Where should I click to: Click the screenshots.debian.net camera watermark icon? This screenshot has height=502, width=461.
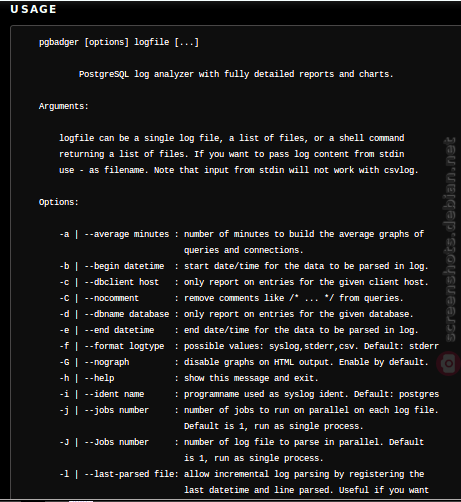pos(449,363)
